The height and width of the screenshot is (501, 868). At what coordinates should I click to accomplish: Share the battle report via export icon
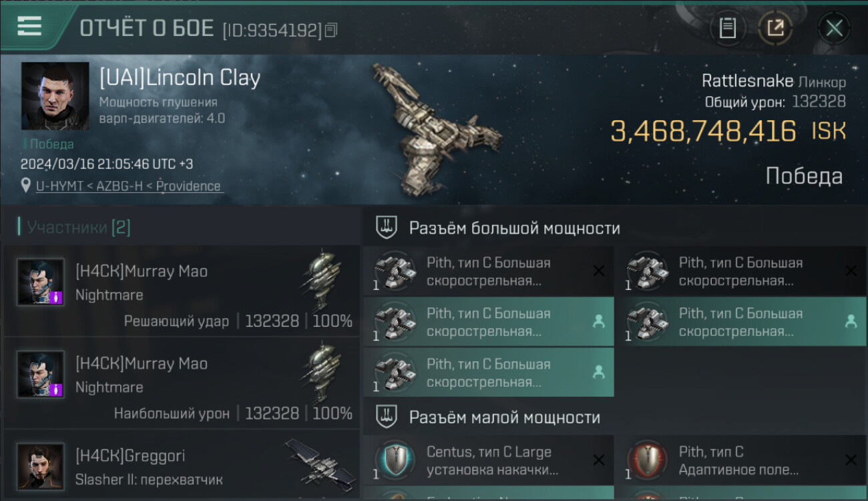click(775, 28)
